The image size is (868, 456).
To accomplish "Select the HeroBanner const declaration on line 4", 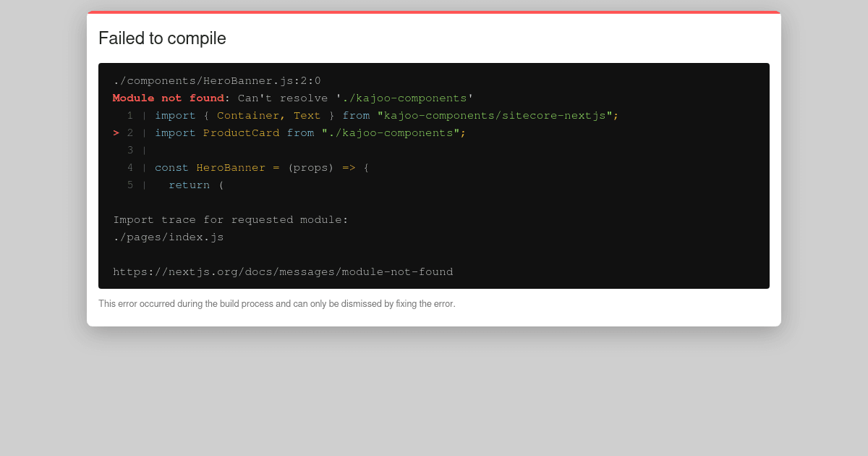I will click(x=231, y=167).
